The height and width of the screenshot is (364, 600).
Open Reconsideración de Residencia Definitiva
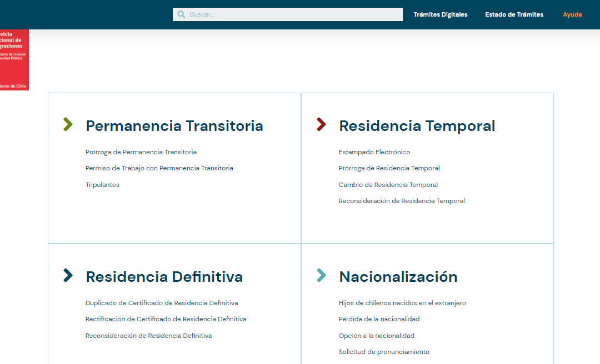pyautogui.click(x=148, y=336)
